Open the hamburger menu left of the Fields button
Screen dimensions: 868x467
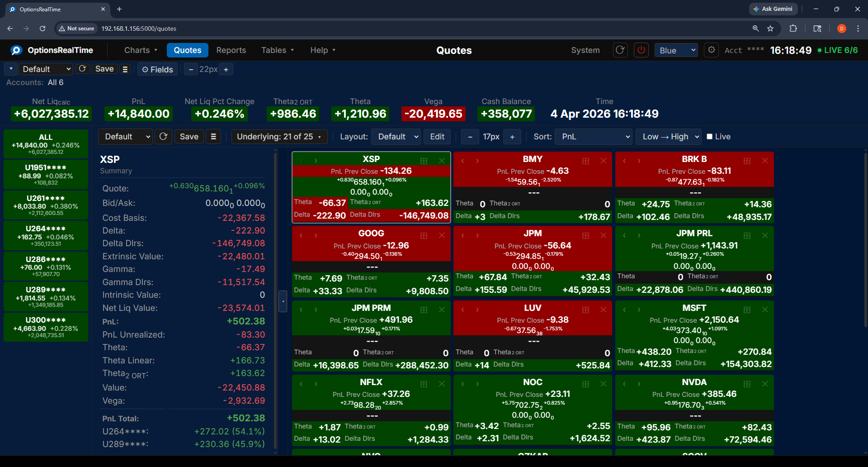[x=125, y=69]
